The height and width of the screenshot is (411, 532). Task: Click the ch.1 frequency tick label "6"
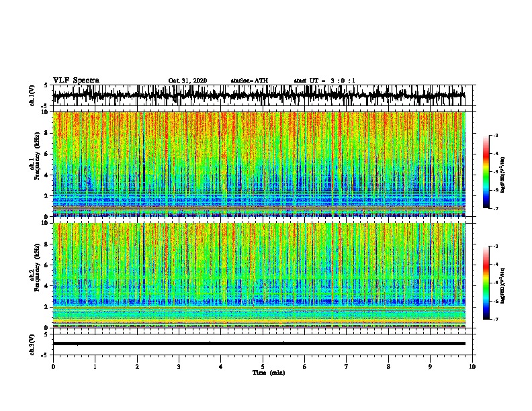tap(48, 154)
